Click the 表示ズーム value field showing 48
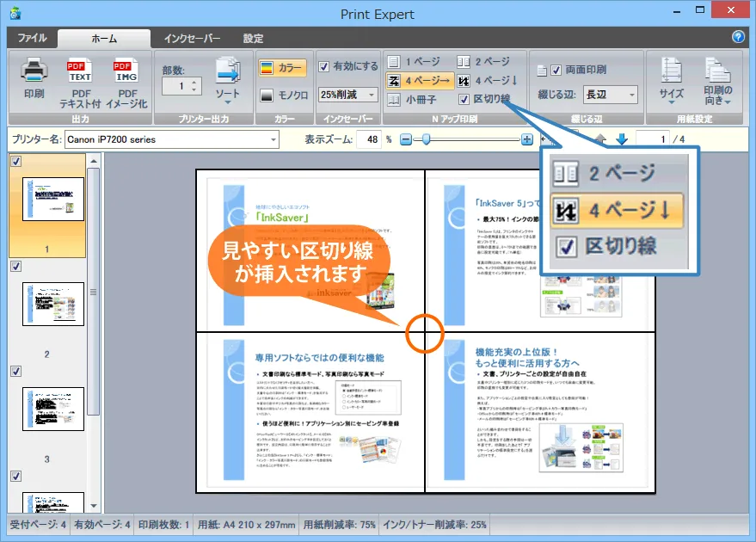The height and width of the screenshot is (542, 756). click(x=369, y=140)
